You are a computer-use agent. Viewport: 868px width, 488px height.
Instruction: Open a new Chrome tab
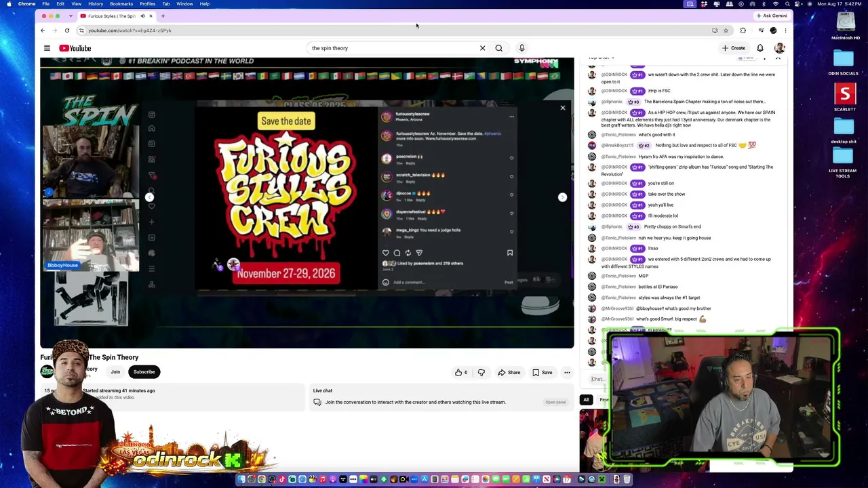click(163, 16)
